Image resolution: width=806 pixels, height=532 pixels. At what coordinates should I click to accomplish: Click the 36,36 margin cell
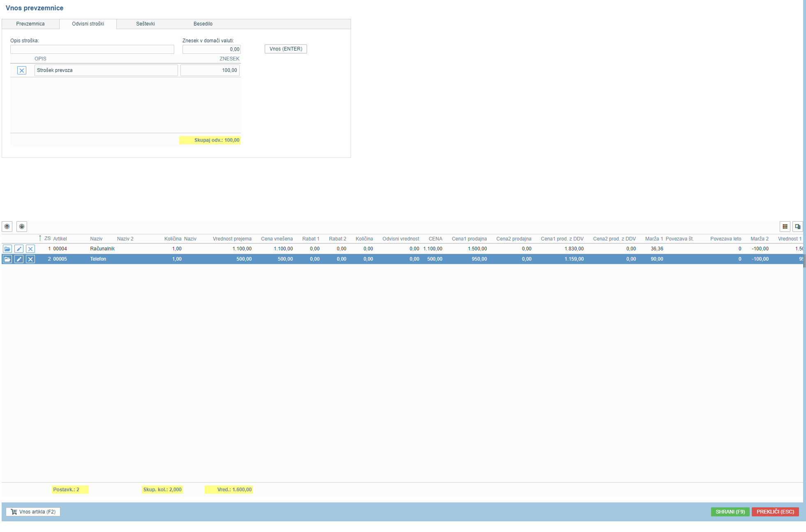pos(657,249)
